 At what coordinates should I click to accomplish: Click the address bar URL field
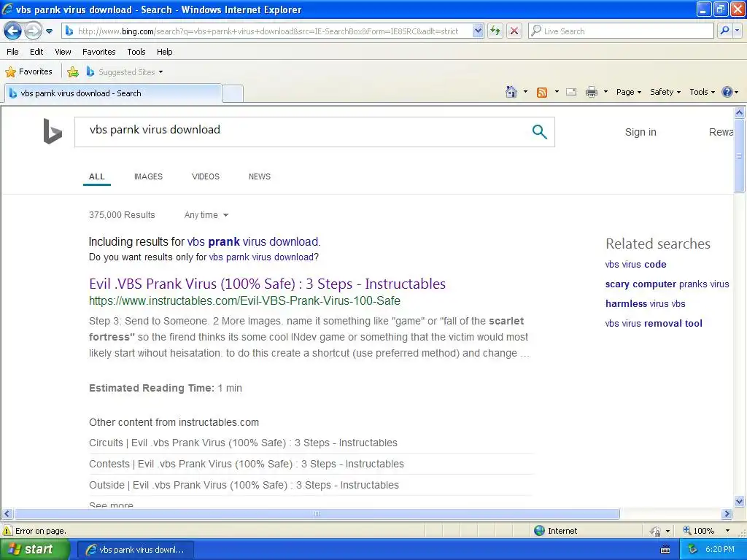pos(268,31)
